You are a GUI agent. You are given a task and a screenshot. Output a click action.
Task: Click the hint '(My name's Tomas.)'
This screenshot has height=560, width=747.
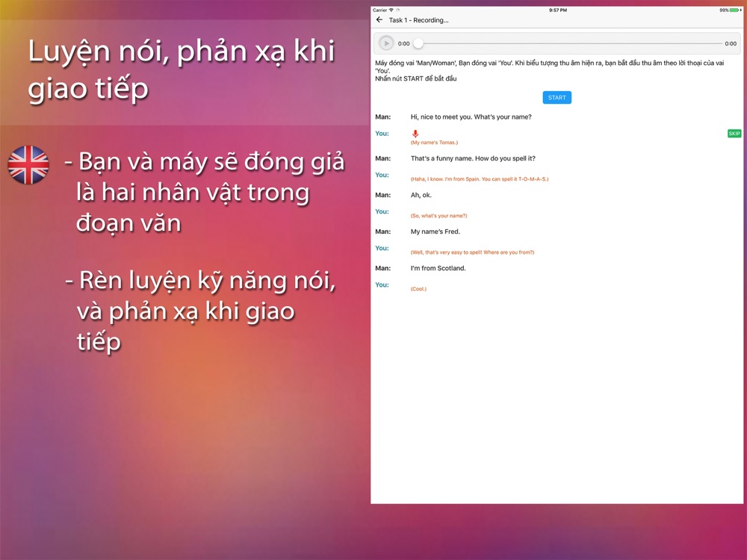pyautogui.click(x=434, y=143)
